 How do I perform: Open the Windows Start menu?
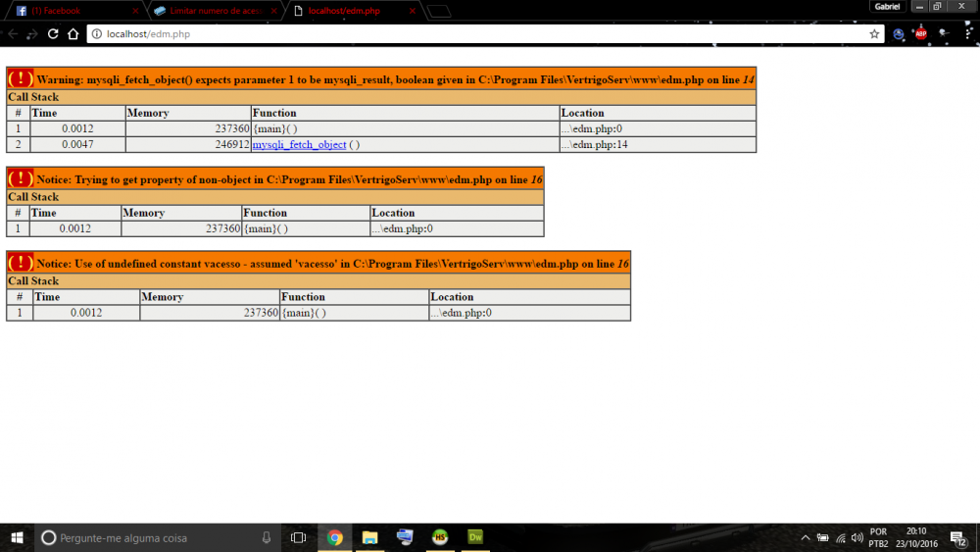point(17,537)
